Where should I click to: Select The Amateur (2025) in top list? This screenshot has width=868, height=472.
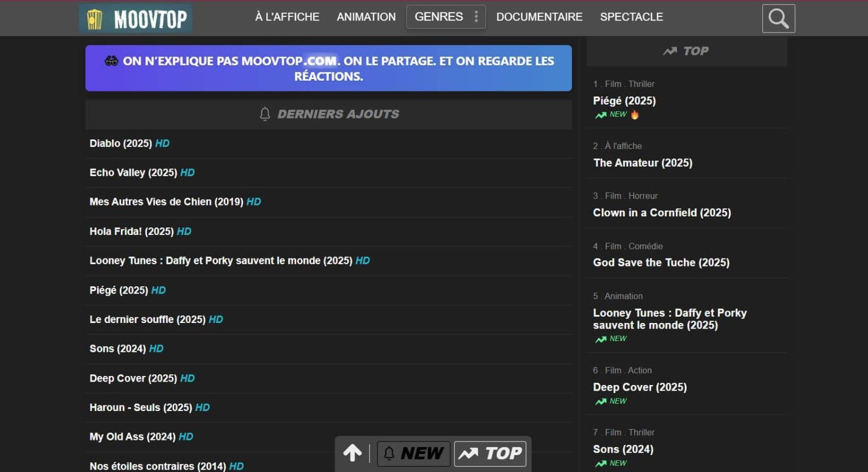click(643, 163)
